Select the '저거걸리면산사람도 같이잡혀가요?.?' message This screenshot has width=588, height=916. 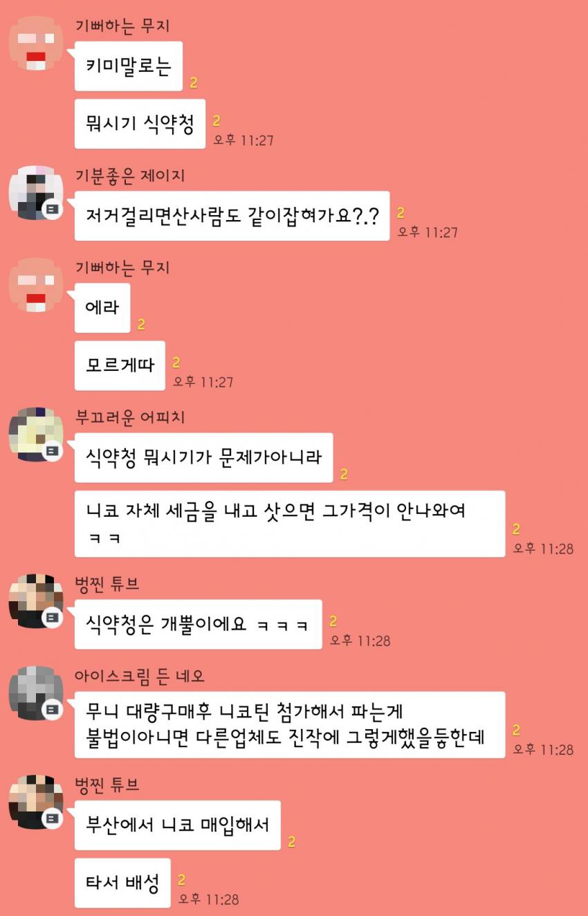pyautogui.click(x=232, y=216)
